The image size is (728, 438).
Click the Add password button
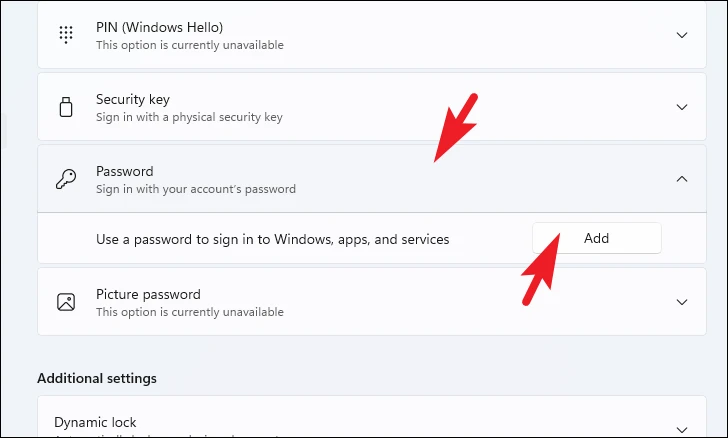597,238
